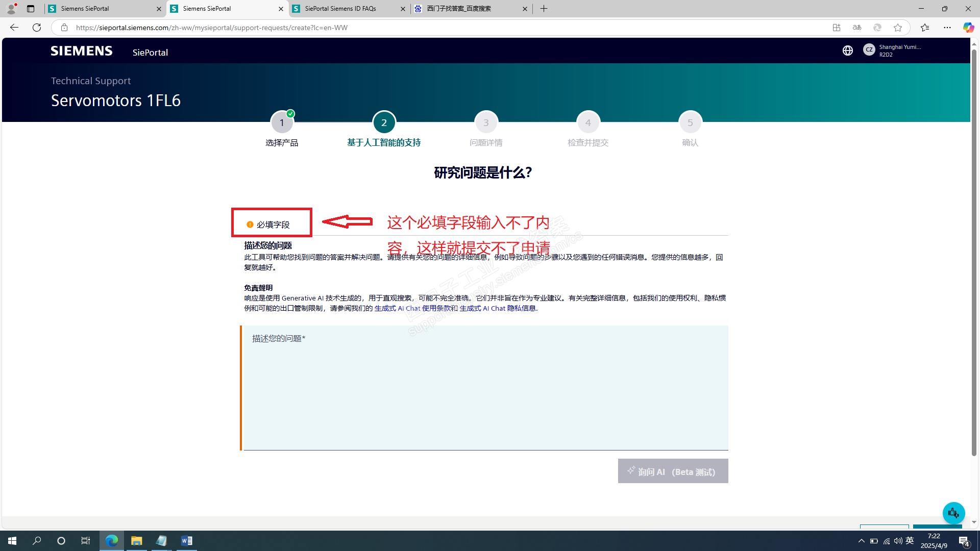
Task: Click the globe language selector icon
Action: pos(847,51)
